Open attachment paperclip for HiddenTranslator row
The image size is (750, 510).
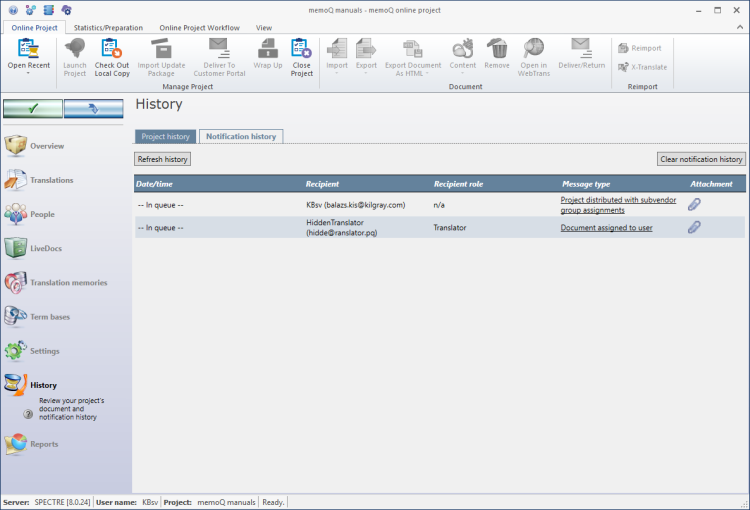tap(694, 227)
